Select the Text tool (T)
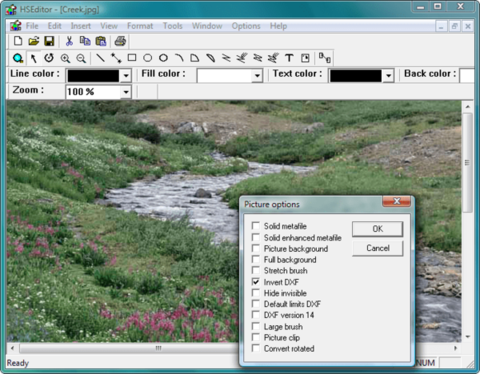The width and height of the screenshot is (480, 374). click(x=289, y=58)
